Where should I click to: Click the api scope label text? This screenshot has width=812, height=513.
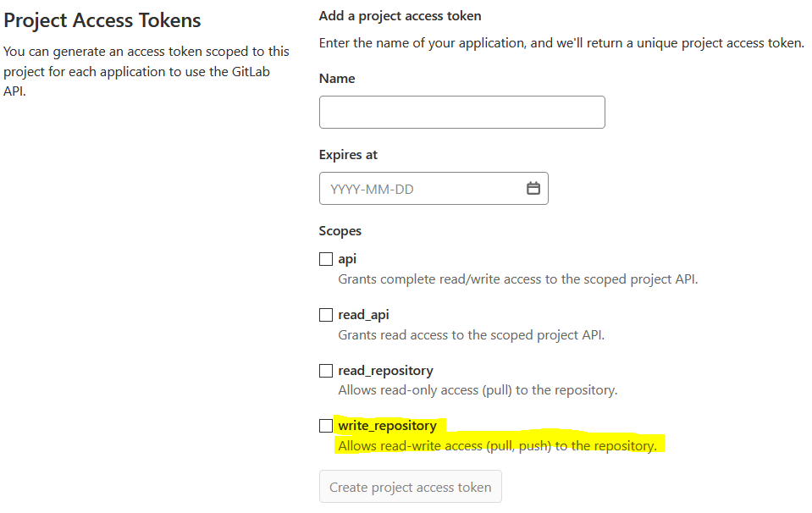pyautogui.click(x=347, y=259)
